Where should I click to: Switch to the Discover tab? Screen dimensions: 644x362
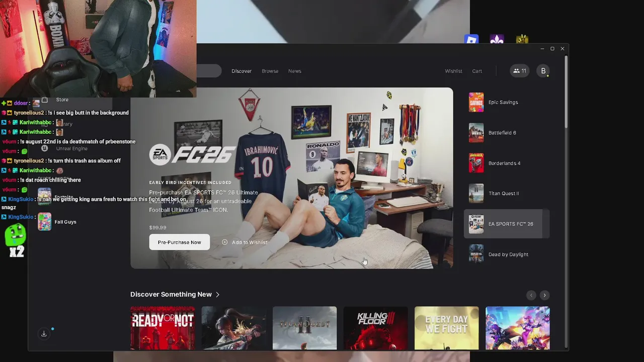click(x=242, y=71)
